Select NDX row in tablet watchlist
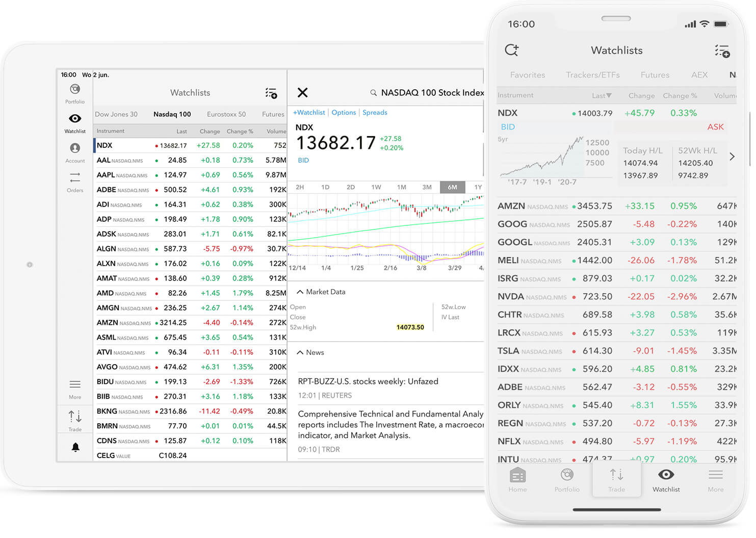 point(190,145)
